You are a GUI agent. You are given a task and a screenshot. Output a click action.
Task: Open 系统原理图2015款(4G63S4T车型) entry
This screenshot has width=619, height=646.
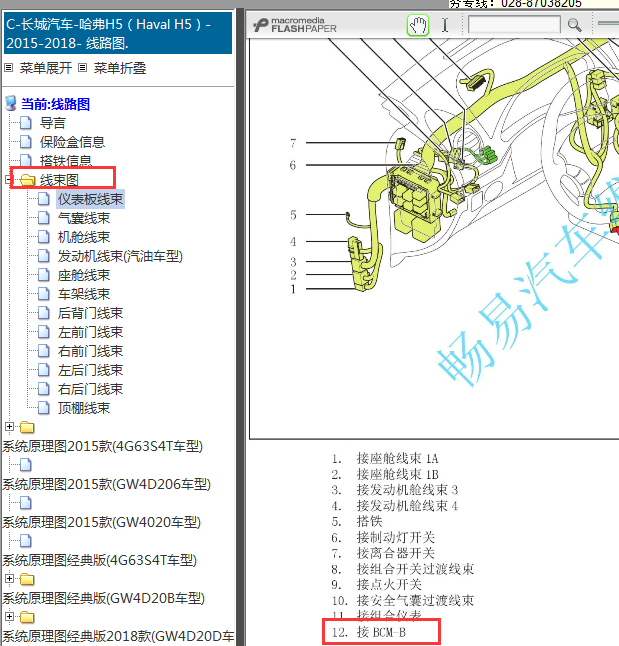tap(103, 446)
